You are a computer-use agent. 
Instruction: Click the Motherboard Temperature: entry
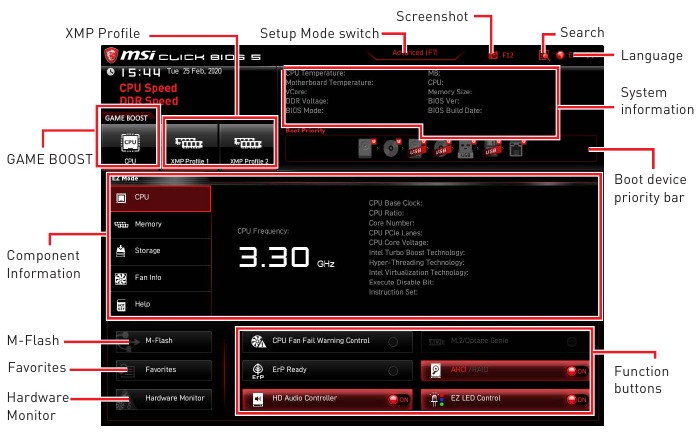(329, 83)
